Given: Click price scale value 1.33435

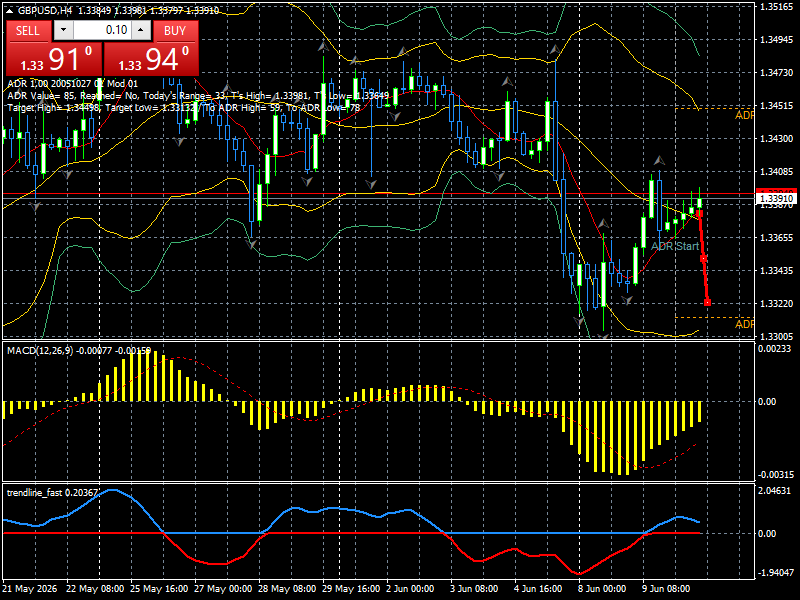Looking at the screenshot, I should tap(776, 271).
